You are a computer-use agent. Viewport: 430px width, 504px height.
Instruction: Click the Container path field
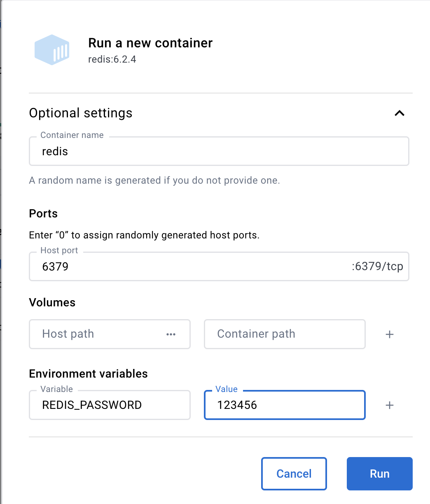[285, 334]
